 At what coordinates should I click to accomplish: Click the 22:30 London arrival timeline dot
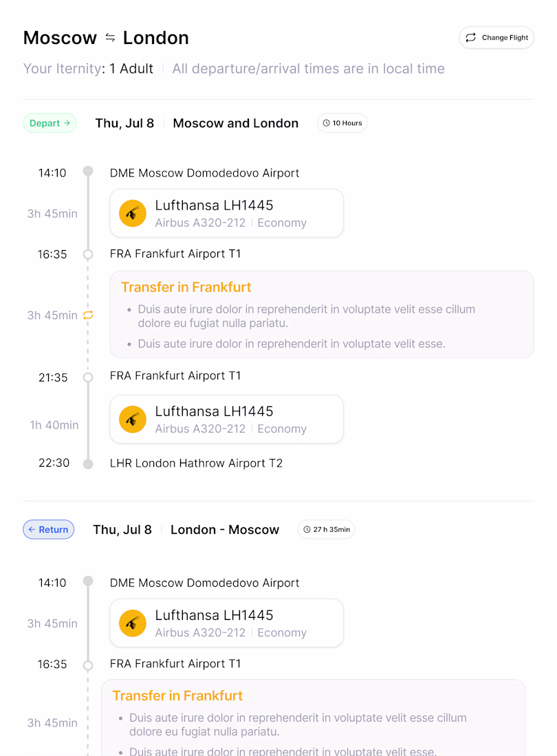coord(88,464)
